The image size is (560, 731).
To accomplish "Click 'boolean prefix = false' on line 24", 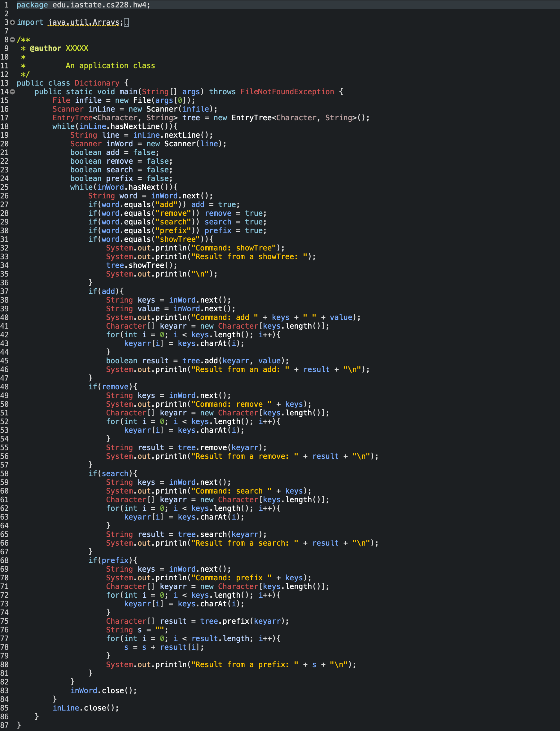I will pos(119,179).
